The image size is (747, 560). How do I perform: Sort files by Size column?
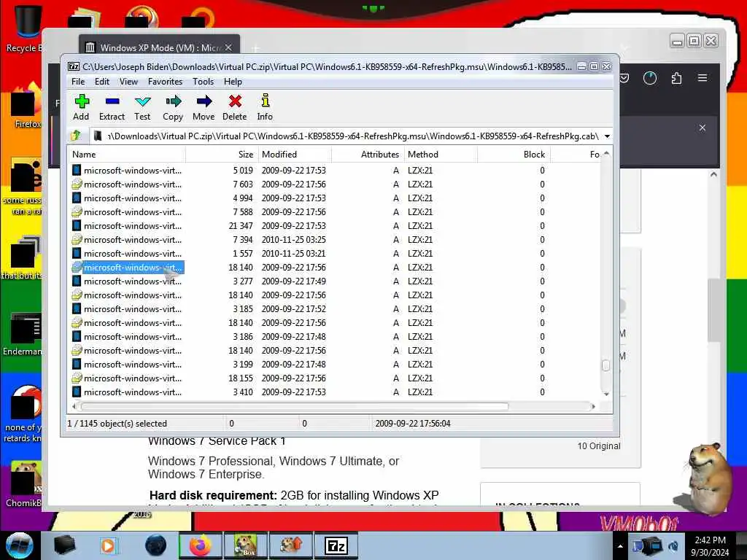tap(222, 155)
